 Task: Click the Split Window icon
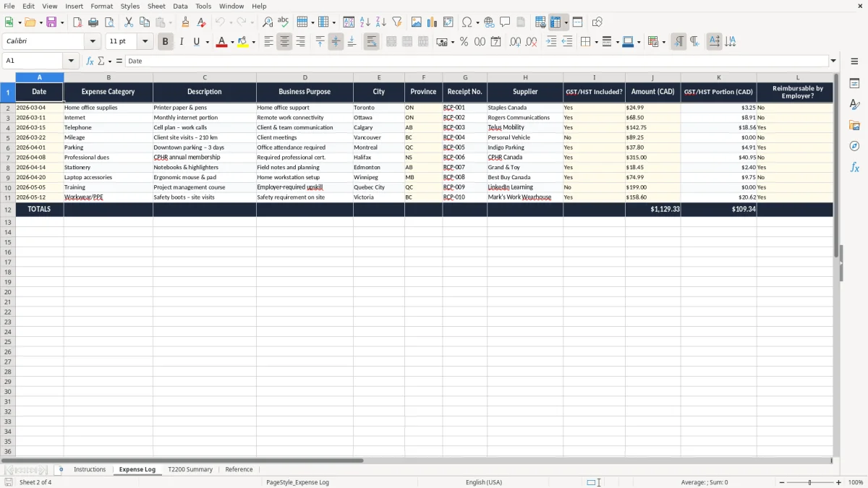click(578, 22)
